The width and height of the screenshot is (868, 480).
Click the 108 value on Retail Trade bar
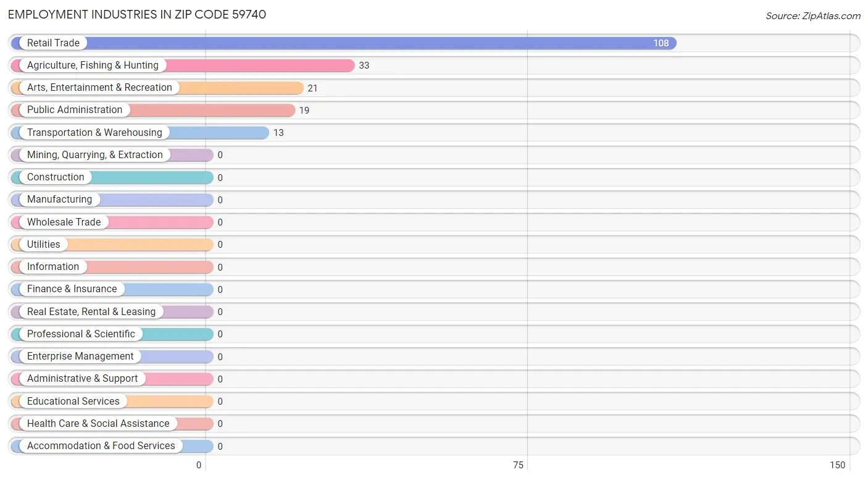pyautogui.click(x=661, y=43)
